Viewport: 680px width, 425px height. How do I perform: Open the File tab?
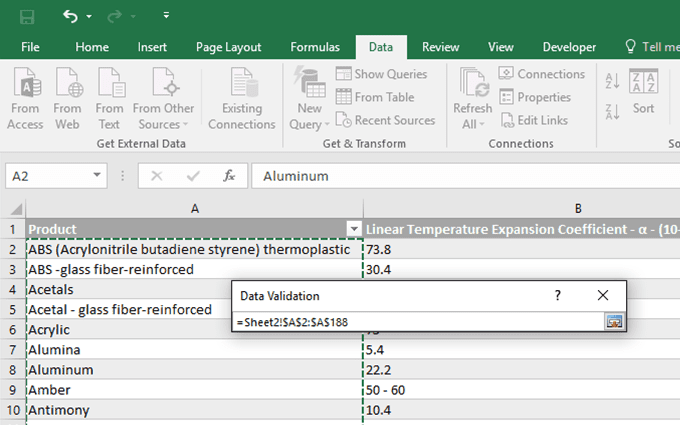click(x=30, y=47)
